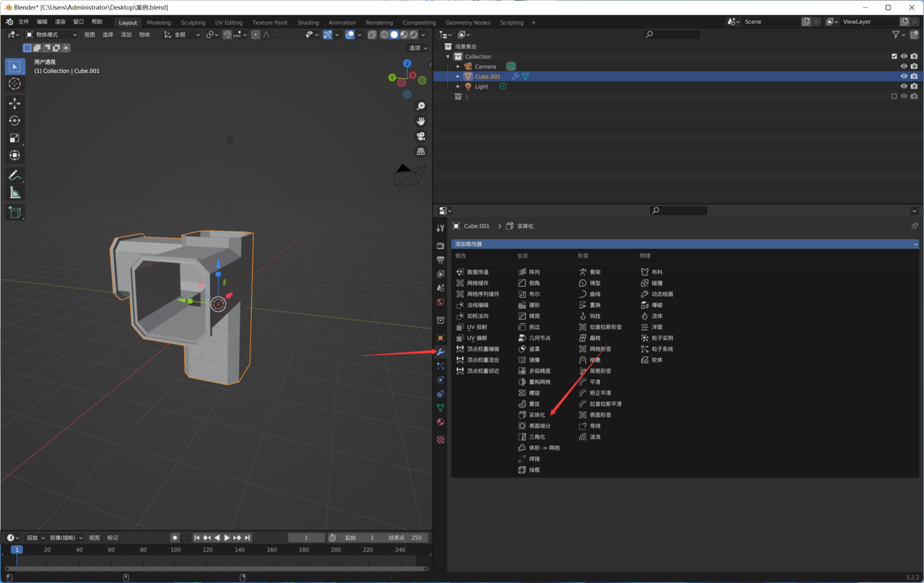
Task: Open the 添加修改器 dropdown
Action: 686,243
